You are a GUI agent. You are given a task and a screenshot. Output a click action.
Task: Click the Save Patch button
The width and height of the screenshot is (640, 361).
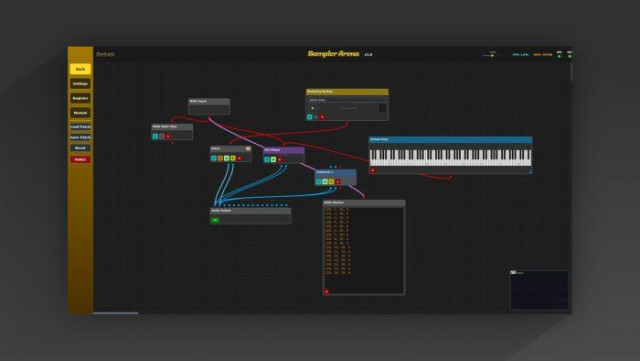click(80, 137)
